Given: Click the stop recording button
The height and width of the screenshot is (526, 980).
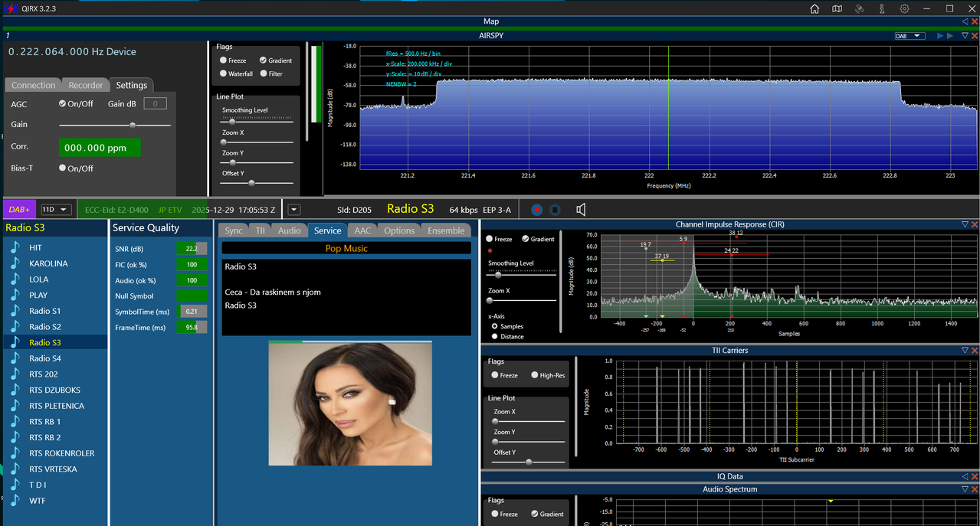Looking at the screenshot, I should tap(556, 209).
